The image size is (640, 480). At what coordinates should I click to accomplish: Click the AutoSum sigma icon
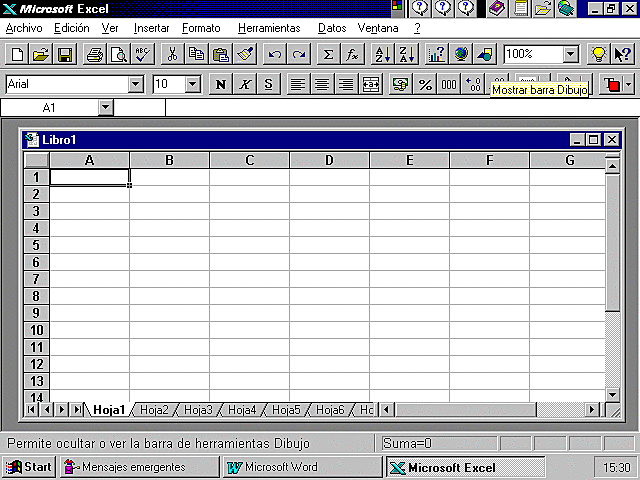tap(329, 54)
